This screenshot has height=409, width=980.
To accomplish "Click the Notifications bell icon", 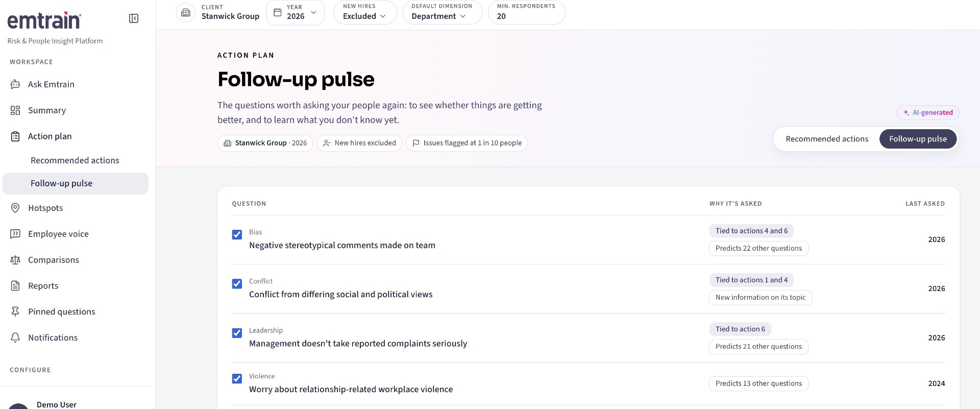I will tap(15, 338).
